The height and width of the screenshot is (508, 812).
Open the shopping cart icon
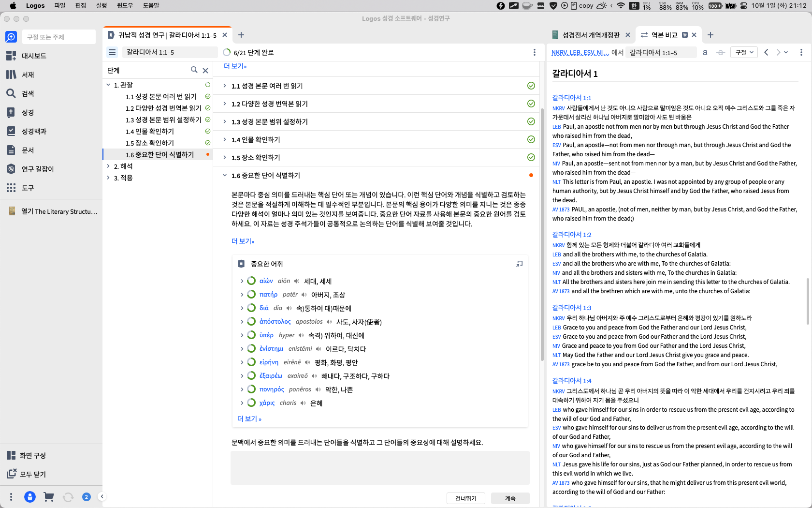(48, 497)
